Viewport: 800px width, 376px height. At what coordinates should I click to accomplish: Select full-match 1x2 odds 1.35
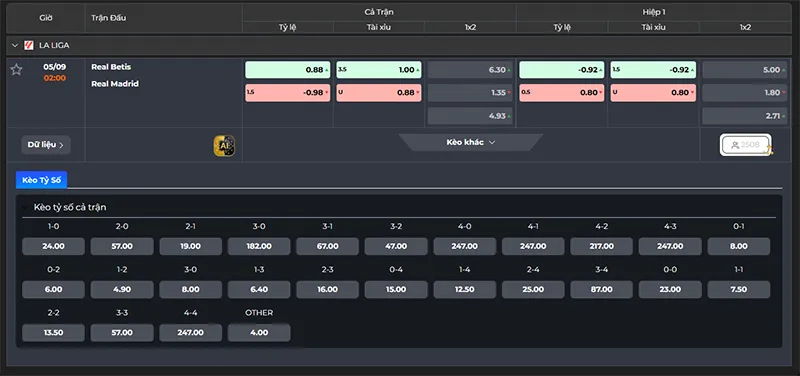click(470, 93)
